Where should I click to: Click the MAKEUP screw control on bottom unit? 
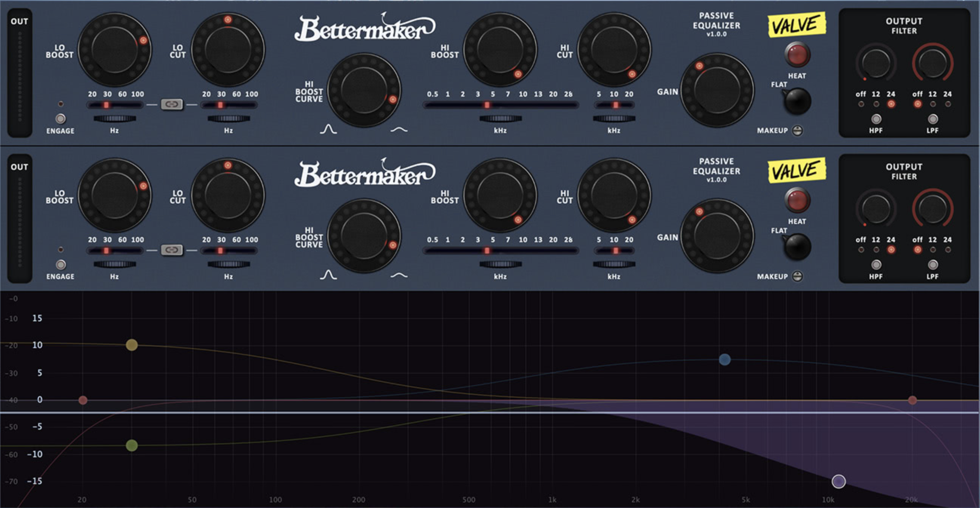(x=797, y=276)
